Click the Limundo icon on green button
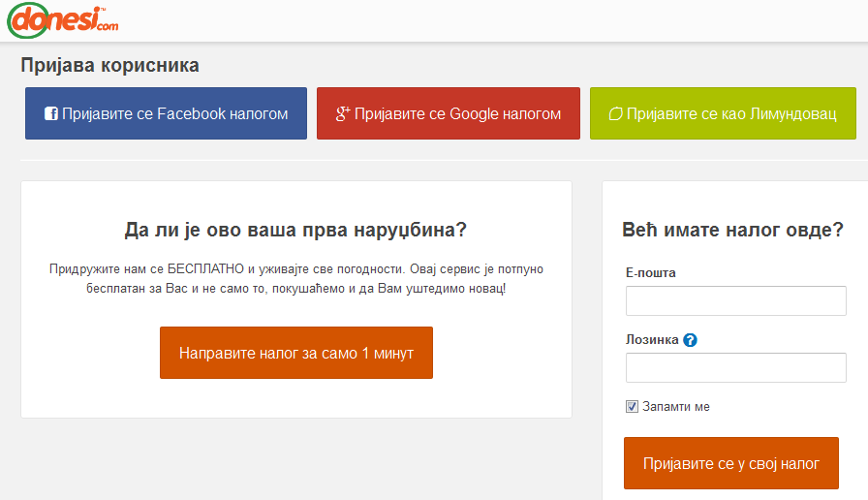Viewport: 868px width, 500px height. tap(615, 113)
